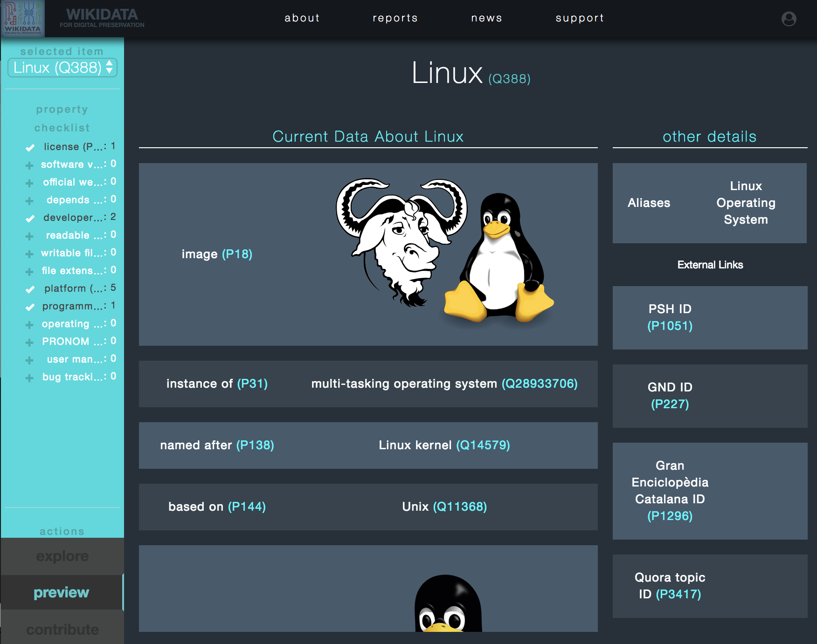Switch to the contribute action tab
This screenshot has height=644, width=817.
(x=62, y=629)
